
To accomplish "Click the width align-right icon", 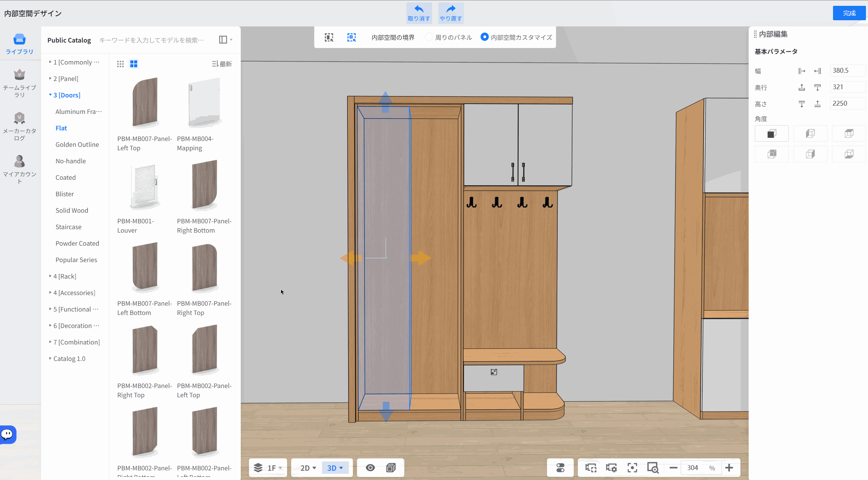I will click(x=818, y=71).
